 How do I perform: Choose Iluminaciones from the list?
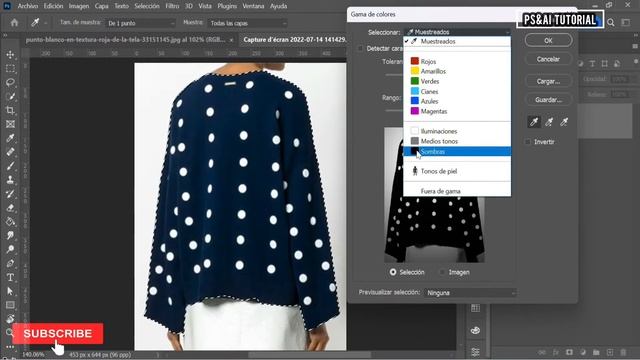pyautogui.click(x=457, y=131)
